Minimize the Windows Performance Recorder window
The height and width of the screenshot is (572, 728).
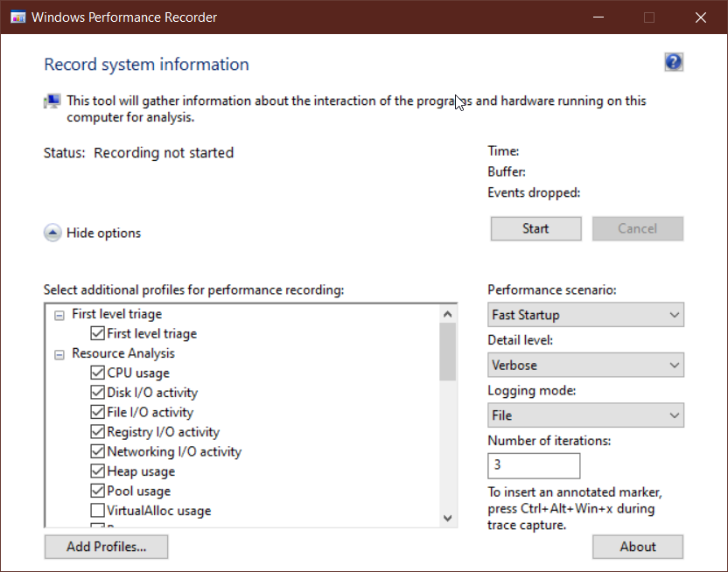point(598,17)
